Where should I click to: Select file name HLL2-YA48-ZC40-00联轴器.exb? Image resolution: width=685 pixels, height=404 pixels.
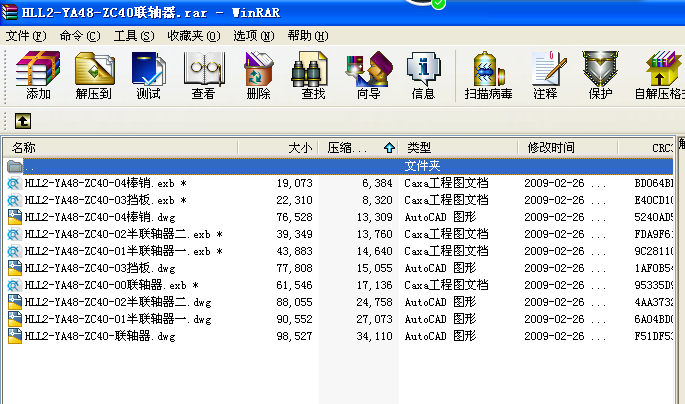[x=112, y=286]
